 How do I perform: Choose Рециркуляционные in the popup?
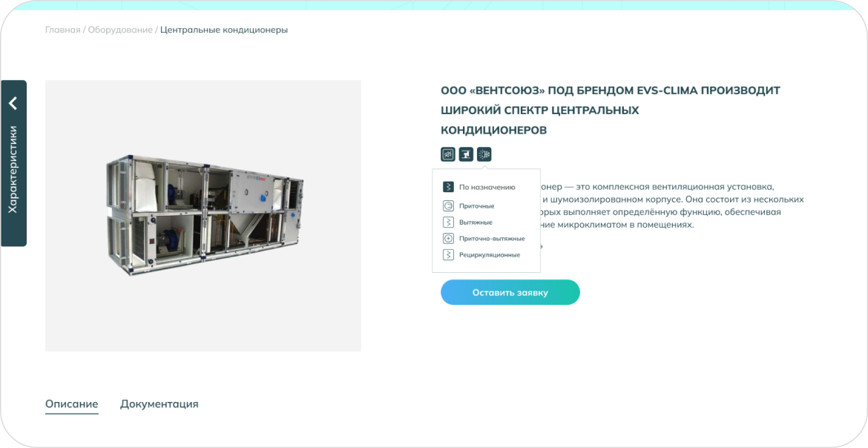point(490,254)
